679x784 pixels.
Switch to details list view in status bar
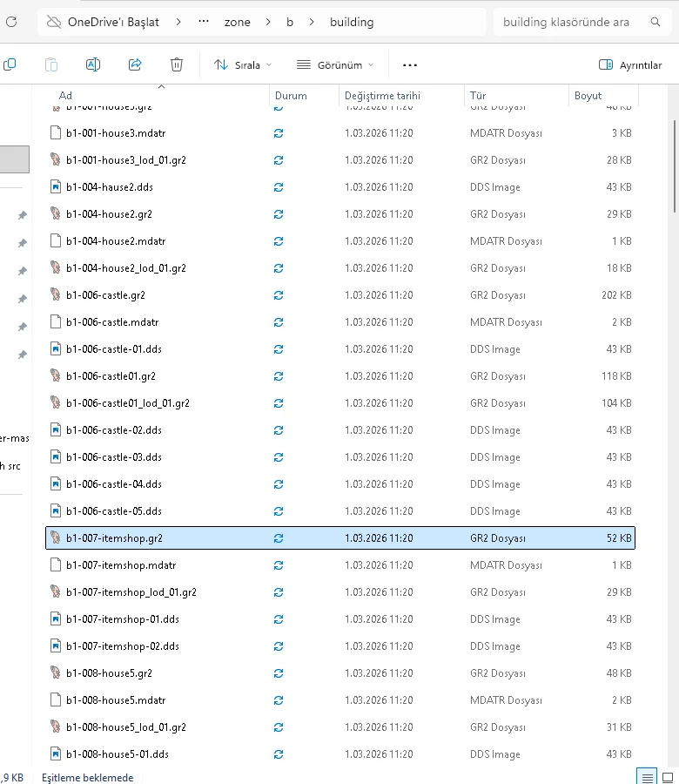(x=647, y=778)
